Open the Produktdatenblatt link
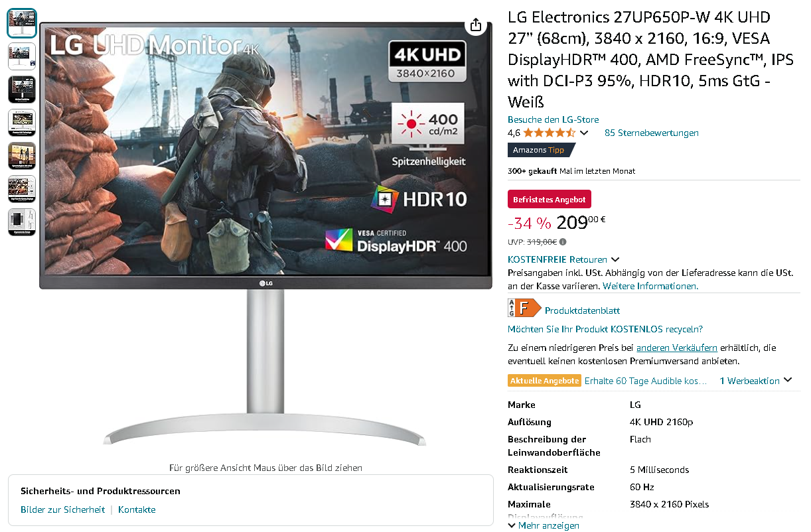Screen dimensions: 811x532 583,310
